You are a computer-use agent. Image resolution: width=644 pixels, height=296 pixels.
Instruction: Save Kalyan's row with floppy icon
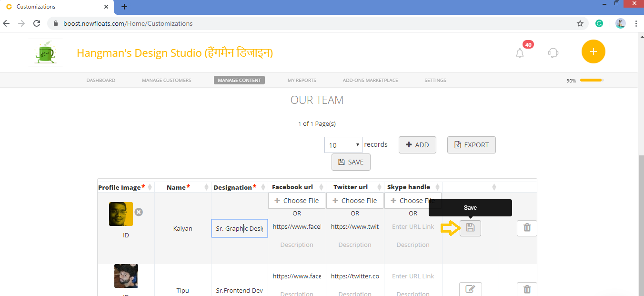470,228
